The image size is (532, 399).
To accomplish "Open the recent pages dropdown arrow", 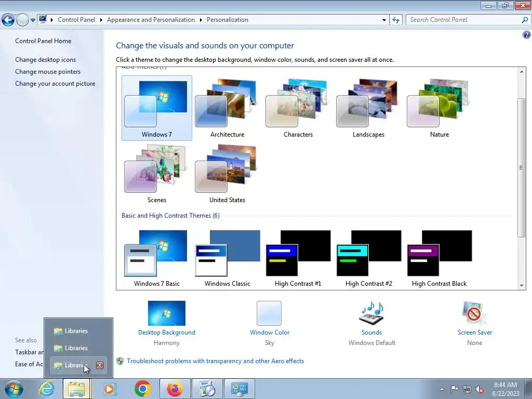I will tap(33, 20).
